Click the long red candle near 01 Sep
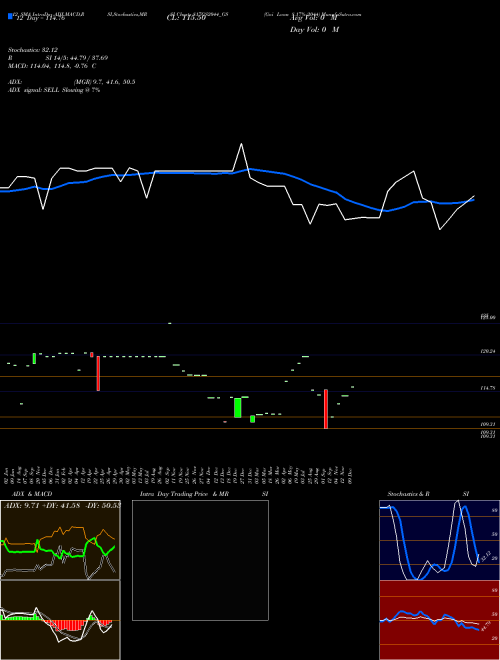Image resolution: width=500 pixels, height=660 pixels. tap(326, 409)
